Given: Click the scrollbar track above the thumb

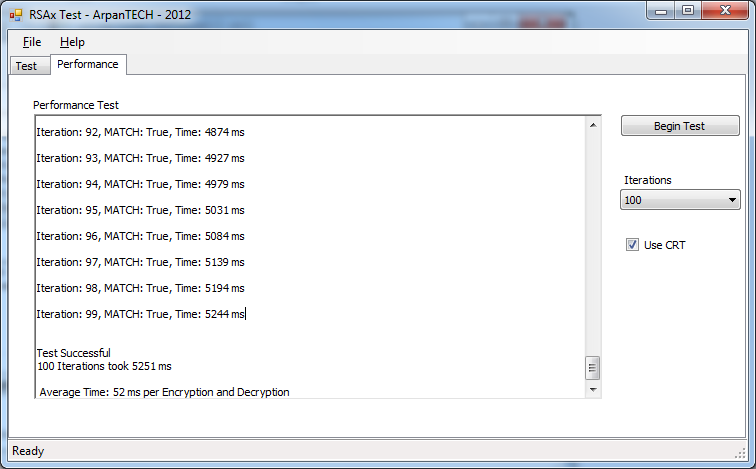Looking at the screenshot, I should [x=593, y=243].
